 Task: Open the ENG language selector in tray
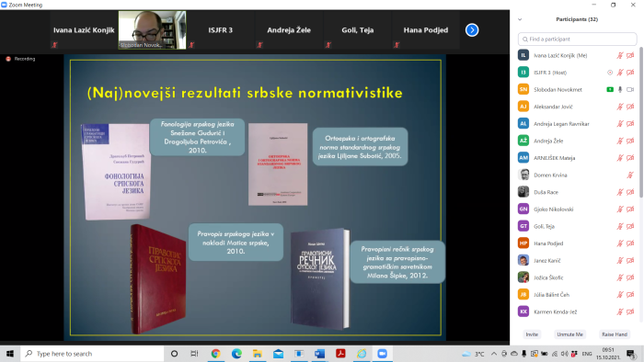tap(587, 354)
